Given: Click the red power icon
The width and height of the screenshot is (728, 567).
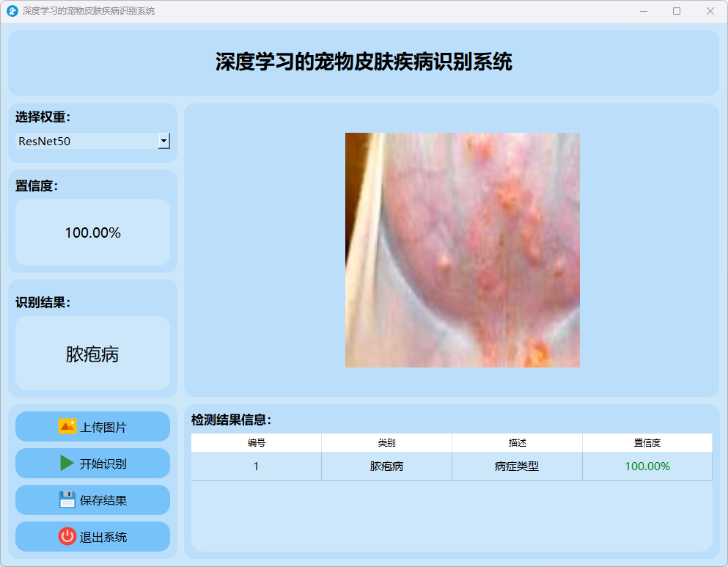Looking at the screenshot, I should pos(67,536).
